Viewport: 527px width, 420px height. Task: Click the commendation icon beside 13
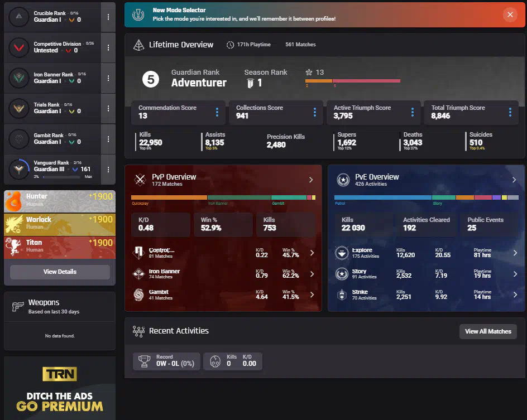tap(309, 72)
